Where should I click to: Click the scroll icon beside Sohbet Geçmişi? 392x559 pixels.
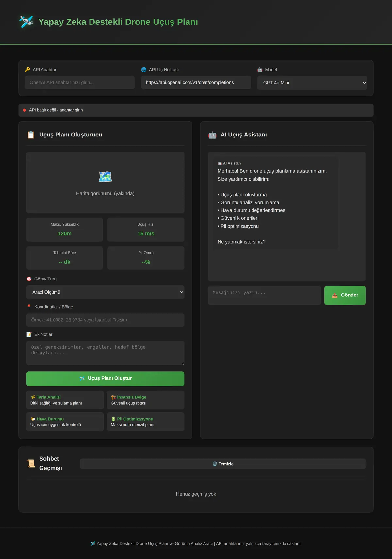(x=31, y=463)
